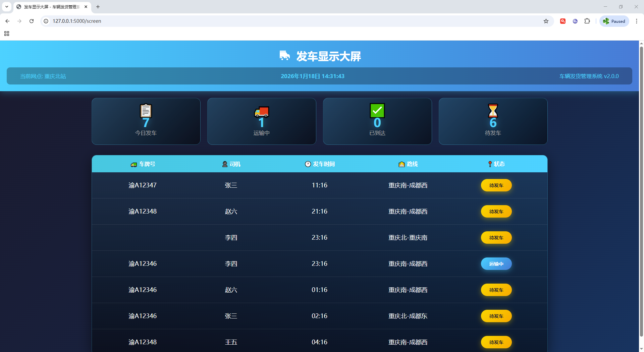Click the 运输中 status badge for 渝A12346

[x=496, y=264]
